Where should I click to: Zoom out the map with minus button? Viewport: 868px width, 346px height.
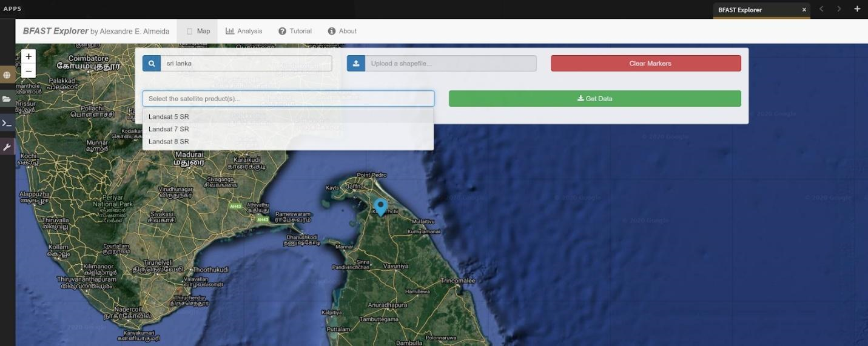(29, 71)
